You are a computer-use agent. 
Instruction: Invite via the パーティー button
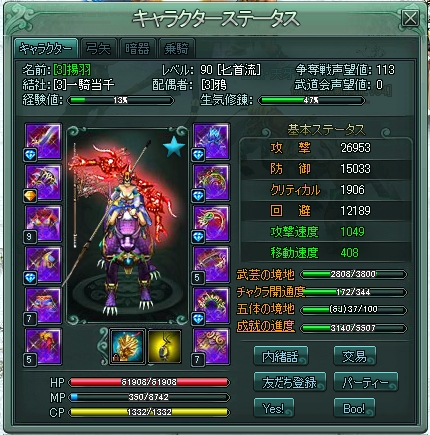[366, 382]
